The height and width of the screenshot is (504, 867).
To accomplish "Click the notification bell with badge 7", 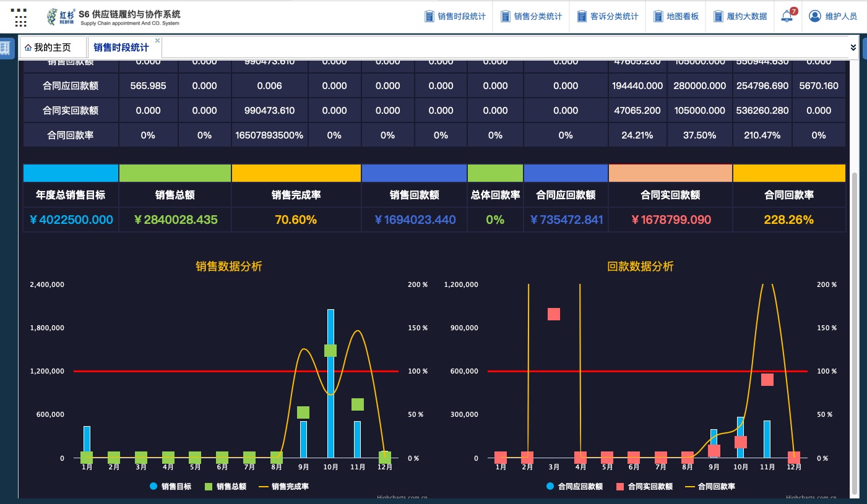I will 787,16.
